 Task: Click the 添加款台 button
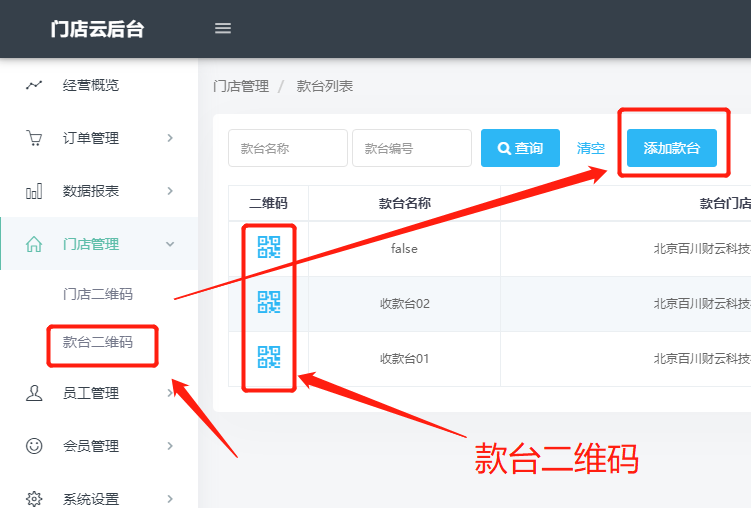(x=671, y=148)
